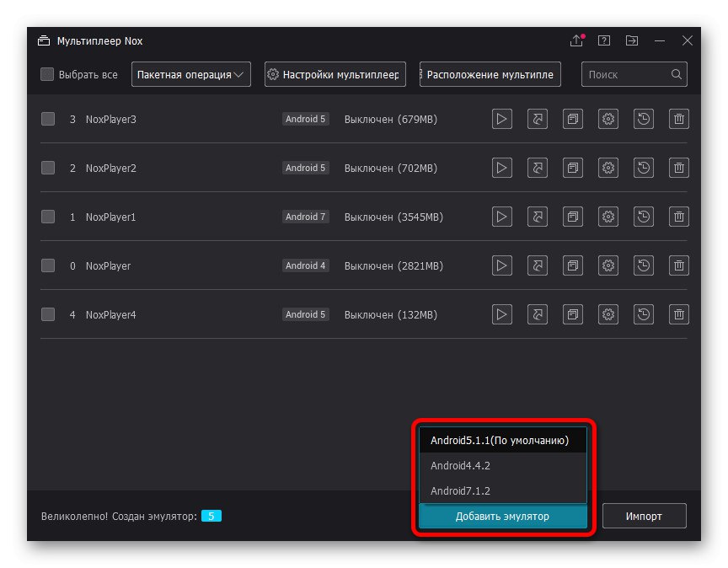Viewport: 728px width, 568px height.
Task: Click the NoxPlayer3 name text
Action: 111,120
